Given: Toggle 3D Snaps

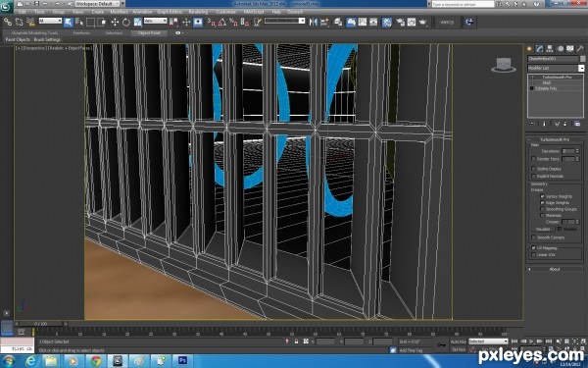Looking at the screenshot, I should (212, 23).
